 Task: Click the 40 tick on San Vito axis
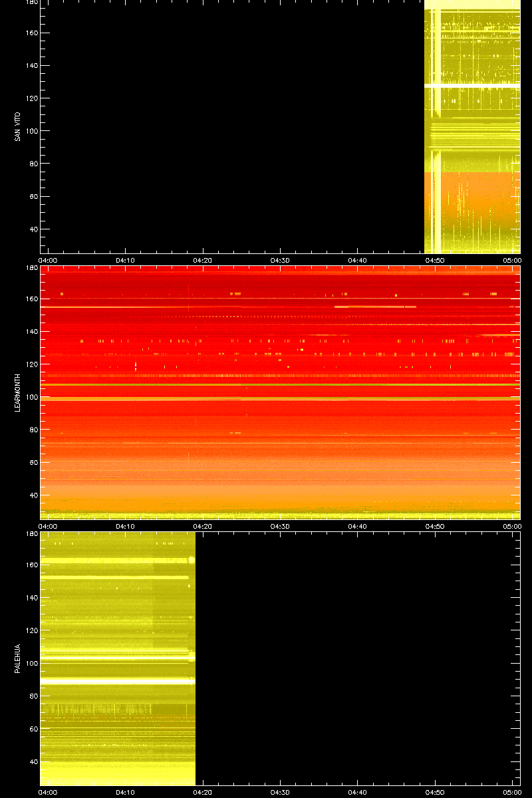pyautogui.click(x=33, y=229)
